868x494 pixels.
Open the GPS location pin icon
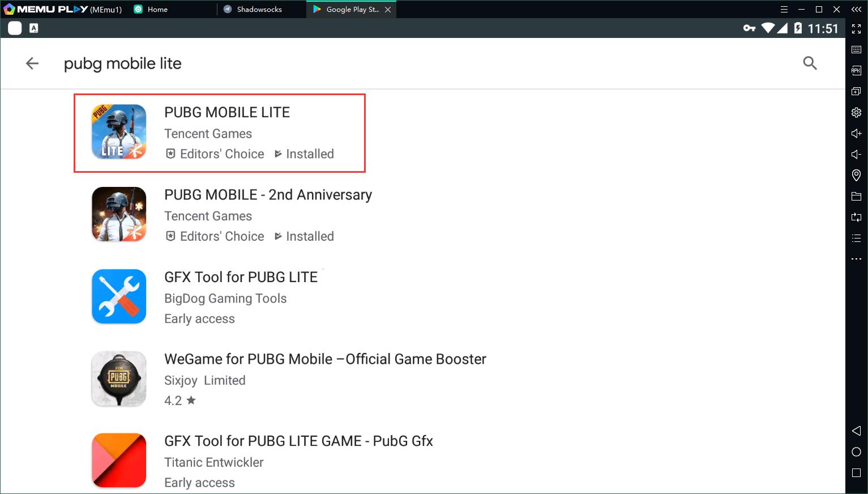click(x=856, y=175)
